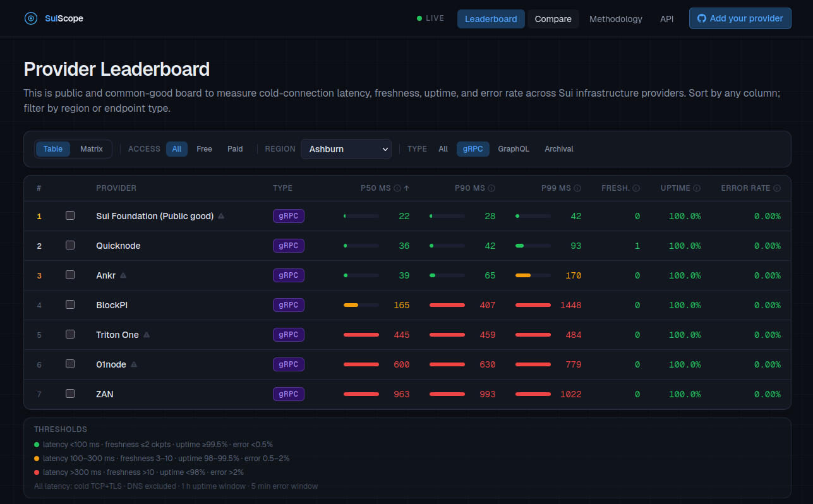Viewport: 813px width, 504px height.
Task: Open the Leaderboard tab
Action: pos(491,19)
